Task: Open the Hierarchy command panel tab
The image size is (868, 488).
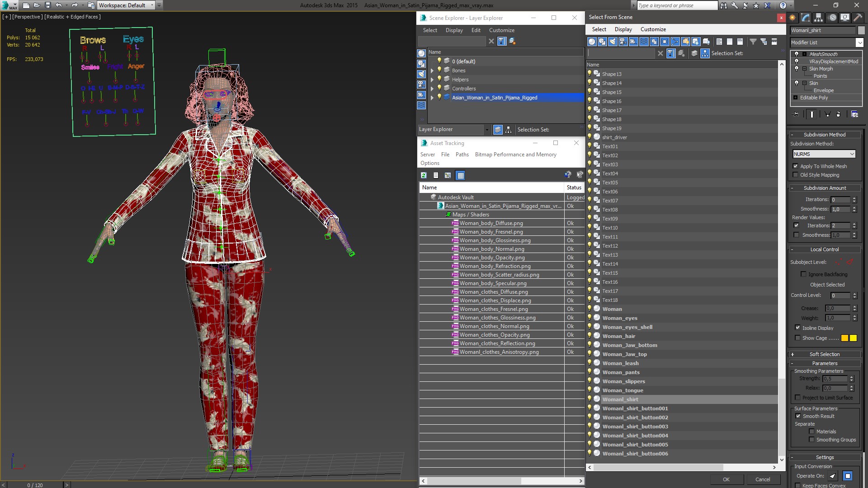Action: click(819, 18)
